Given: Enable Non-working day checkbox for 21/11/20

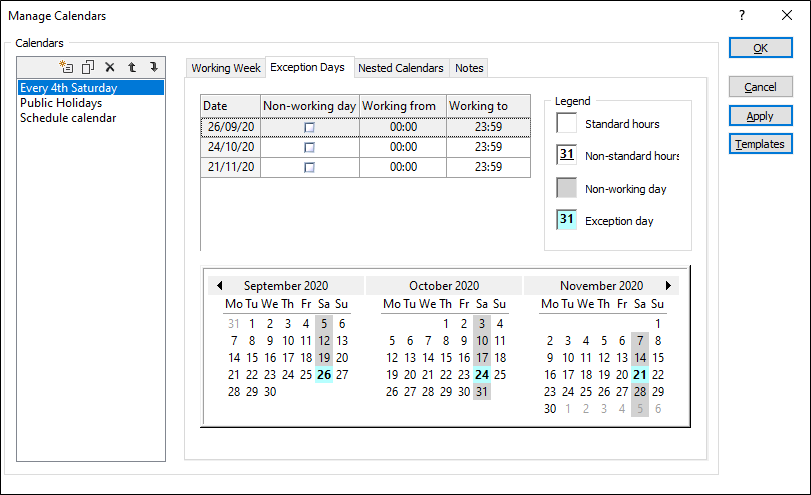Looking at the screenshot, I should click(309, 168).
